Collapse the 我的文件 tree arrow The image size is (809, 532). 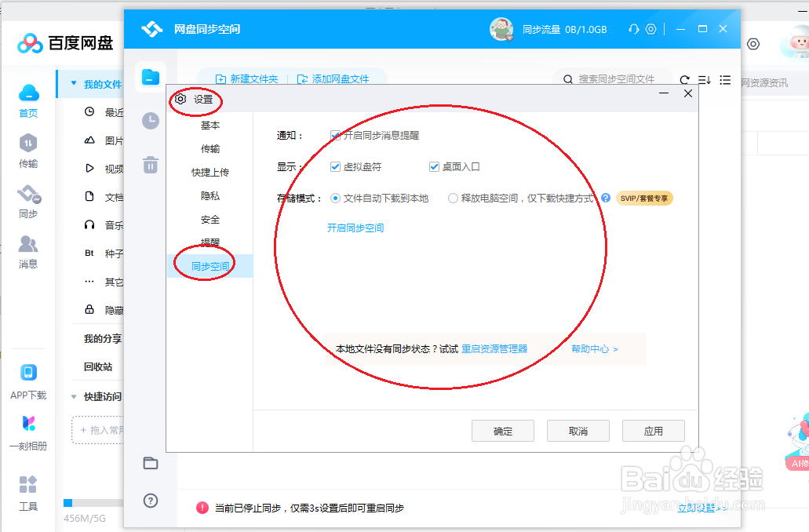(74, 84)
